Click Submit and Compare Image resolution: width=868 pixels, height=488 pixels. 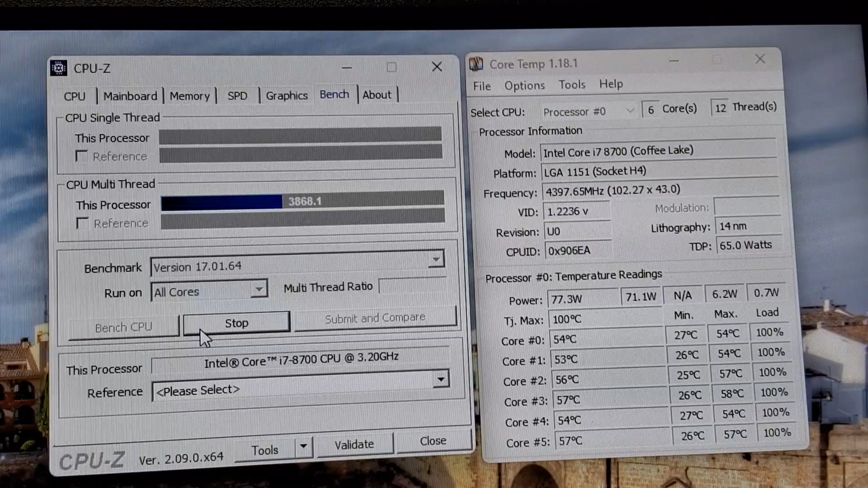pyautogui.click(x=375, y=318)
